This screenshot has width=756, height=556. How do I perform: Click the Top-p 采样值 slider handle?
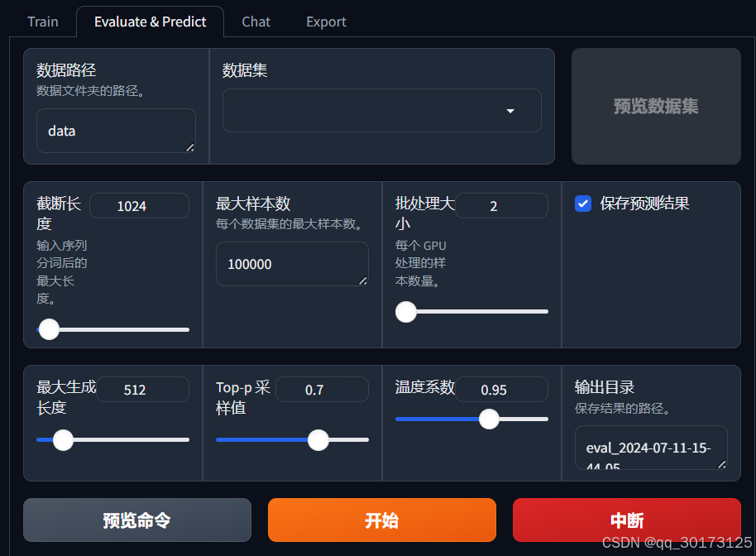[x=318, y=440]
